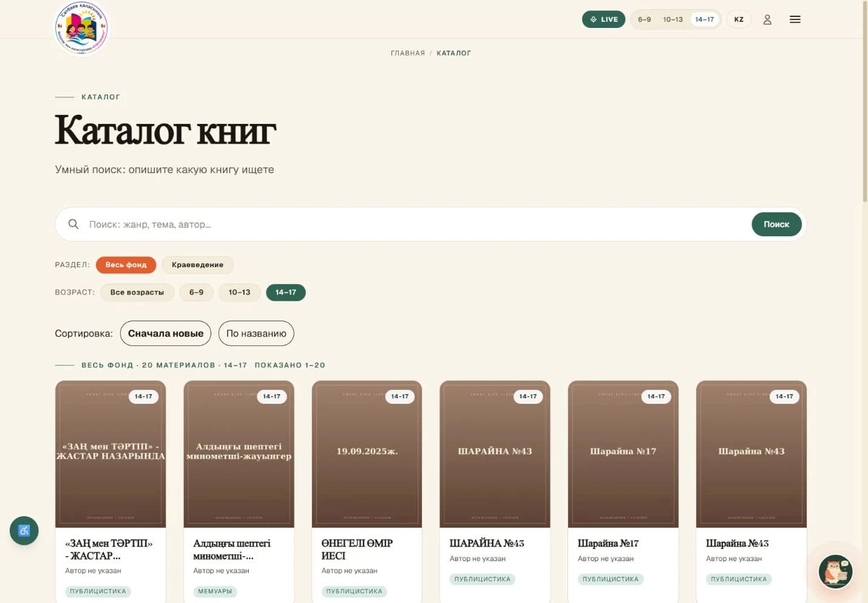Open the user account icon

point(767,19)
